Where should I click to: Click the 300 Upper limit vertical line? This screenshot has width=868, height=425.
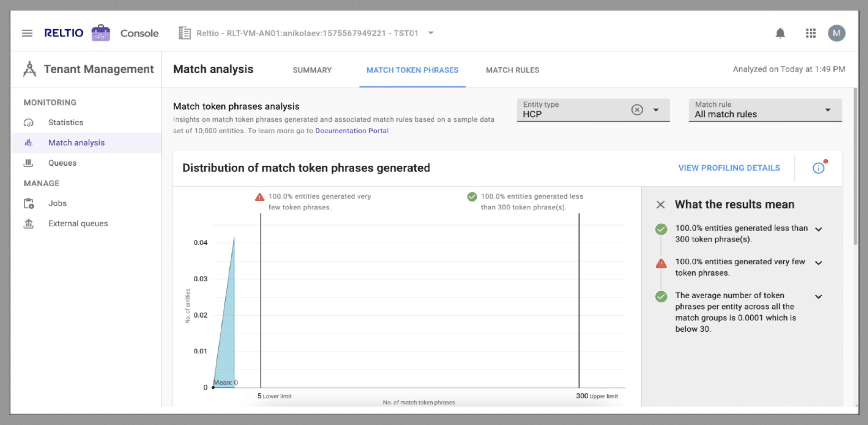(x=579, y=300)
